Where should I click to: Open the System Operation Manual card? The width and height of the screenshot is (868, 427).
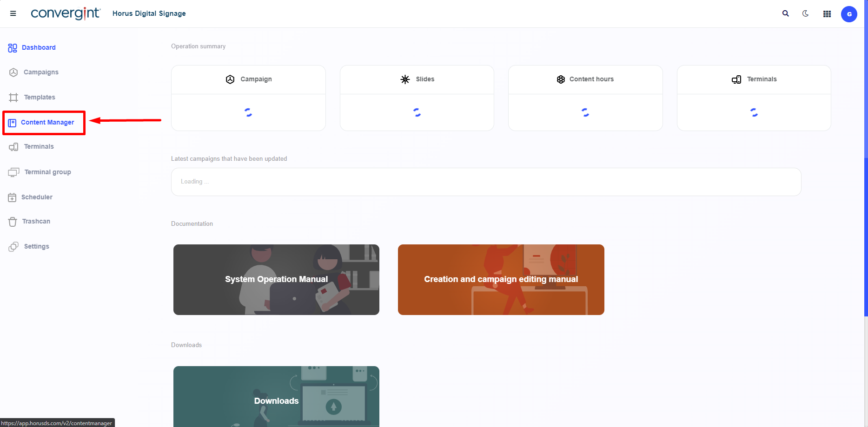276,279
